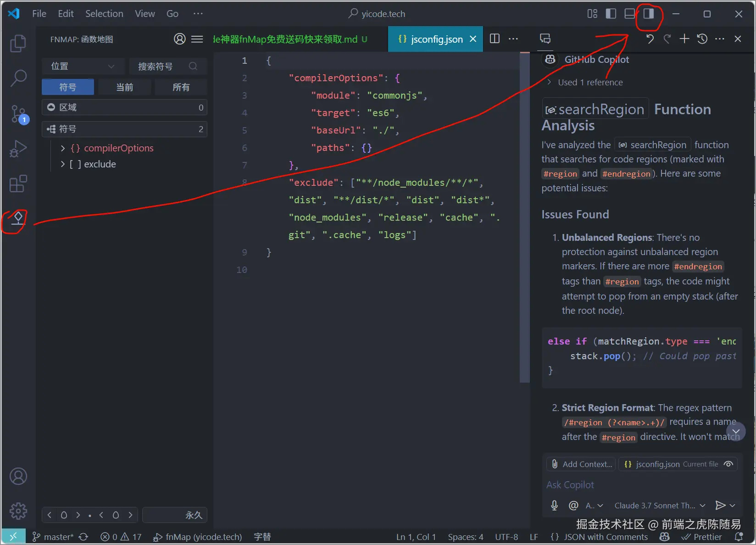This screenshot has width=756, height=545.
Task: Collapse the 符号 section
Action: [124, 129]
